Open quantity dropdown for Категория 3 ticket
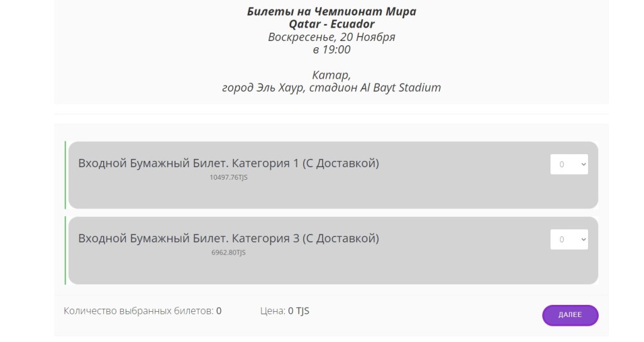Viewport: 644px width, 342px height. (569, 240)
